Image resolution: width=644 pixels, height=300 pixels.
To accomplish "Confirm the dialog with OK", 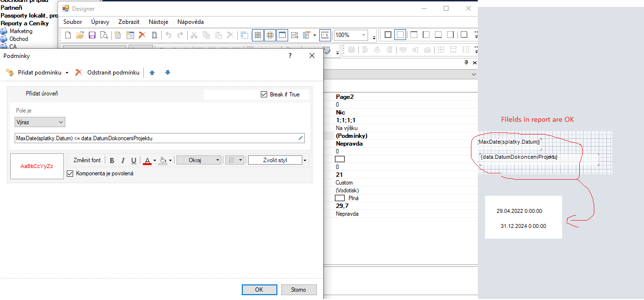I will (x=259, y=289).
